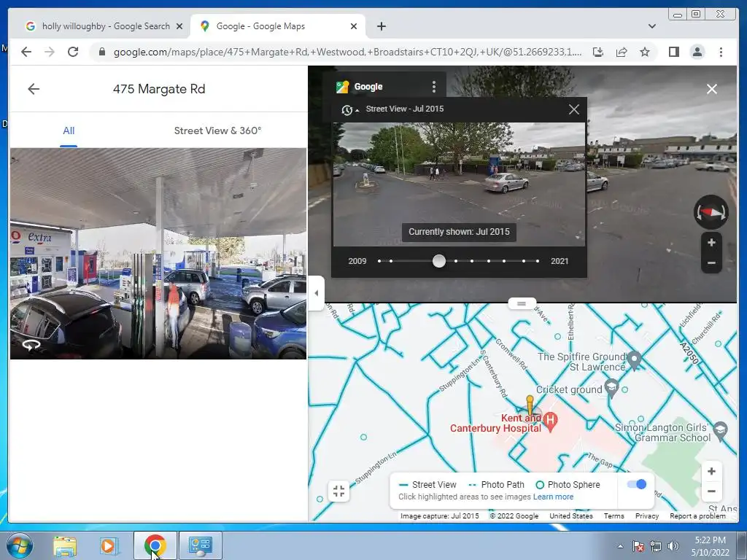The width and height of the screenshot is (747, 560).
Task: Open the Chrome profile avatar
Action: pos(697,52)
